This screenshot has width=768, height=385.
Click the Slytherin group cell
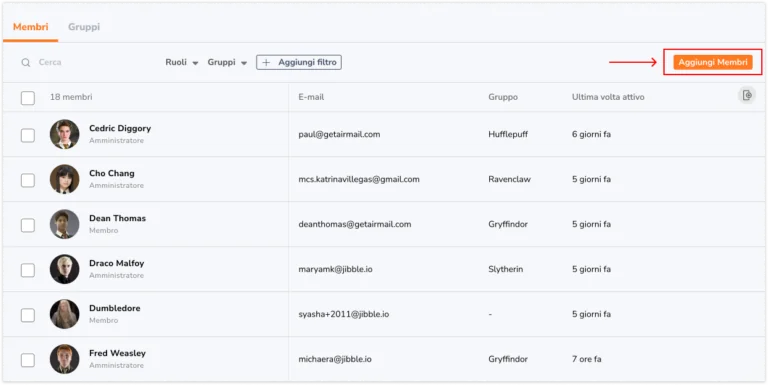pos(506,269)
